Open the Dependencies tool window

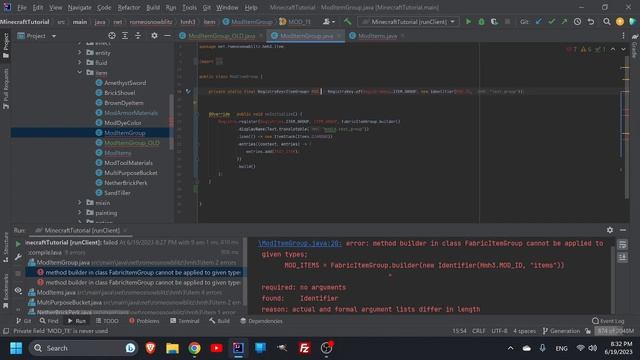point(261,321)
